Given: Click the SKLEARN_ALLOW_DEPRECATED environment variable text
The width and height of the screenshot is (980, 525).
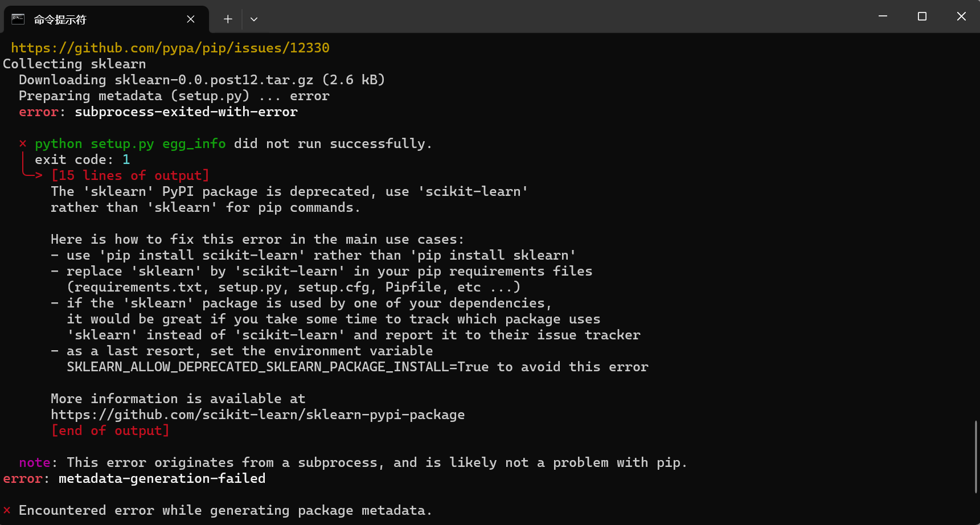Looking at the screenshot, I should [277, 367].
